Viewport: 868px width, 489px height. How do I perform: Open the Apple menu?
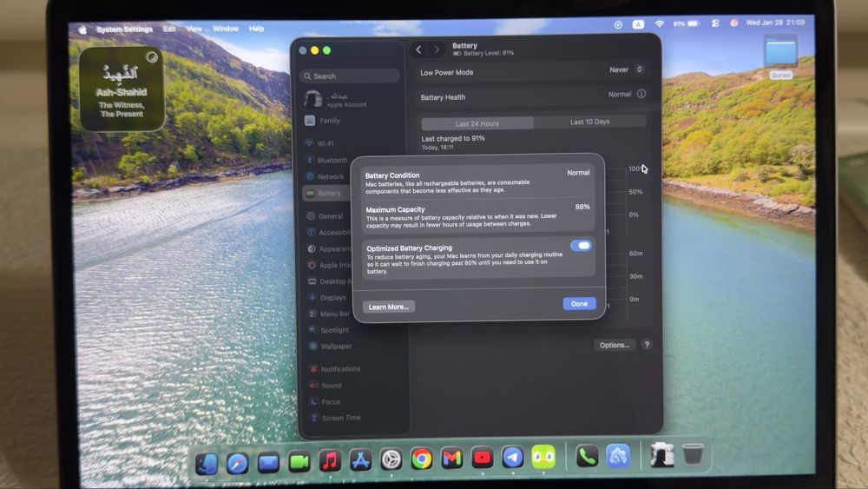(82, 30)
